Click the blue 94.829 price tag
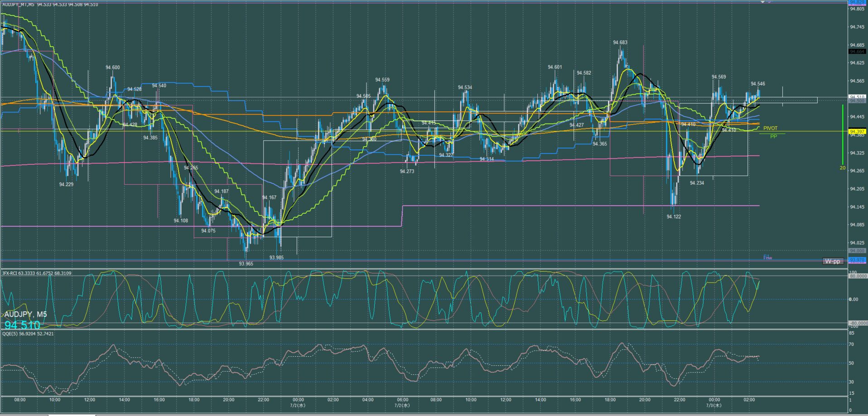Screen dimensions: 868x416 tap(857, 2)
